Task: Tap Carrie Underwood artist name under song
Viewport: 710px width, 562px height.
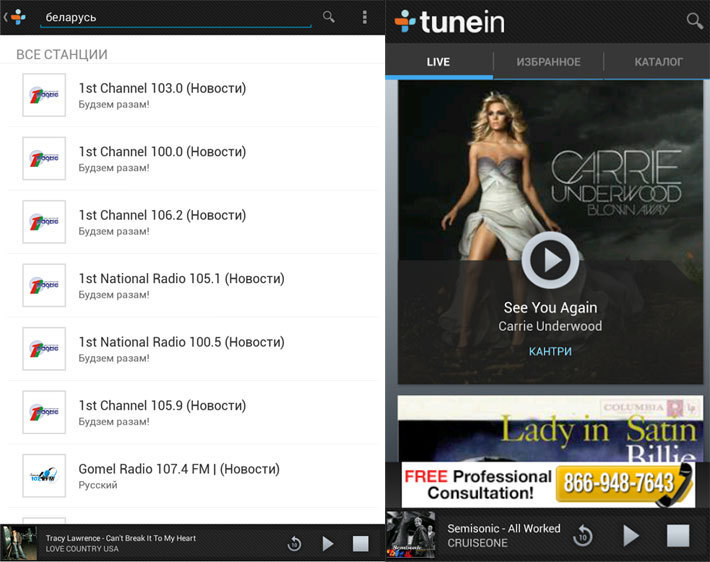Action: 550,326
